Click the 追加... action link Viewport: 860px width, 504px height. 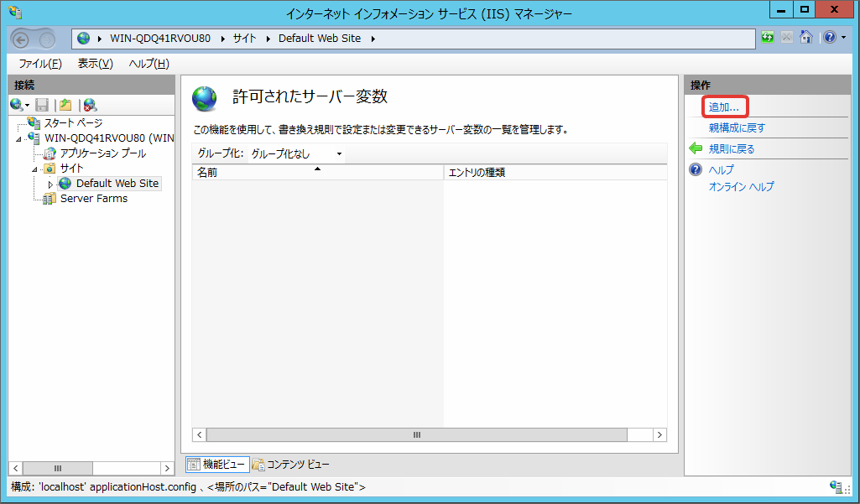[x=723, y=107]
